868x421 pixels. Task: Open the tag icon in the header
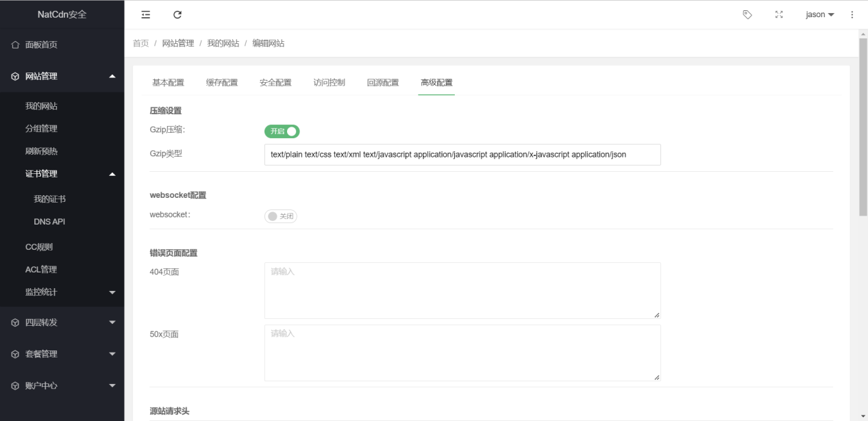(x=747, y=14)
